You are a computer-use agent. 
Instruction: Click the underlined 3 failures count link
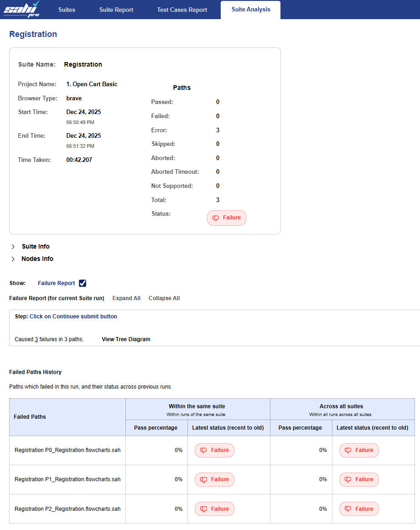36,339
